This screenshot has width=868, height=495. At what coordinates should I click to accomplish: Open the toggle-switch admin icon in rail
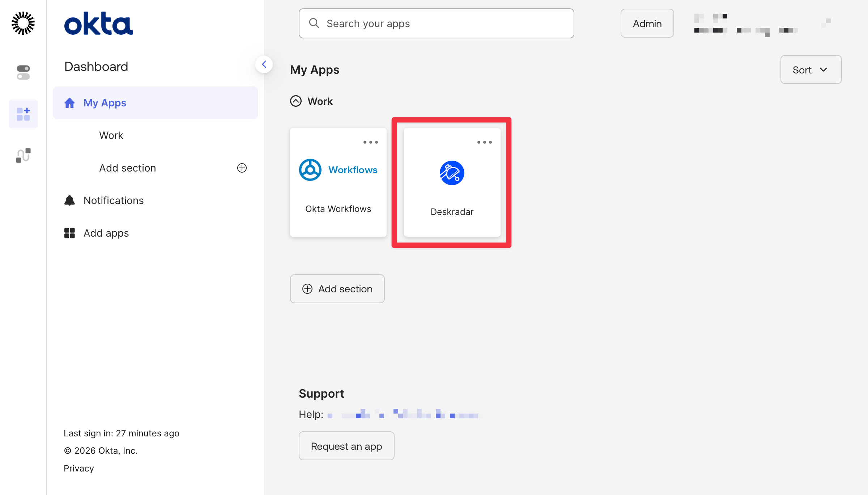click(x=23, y=72)
